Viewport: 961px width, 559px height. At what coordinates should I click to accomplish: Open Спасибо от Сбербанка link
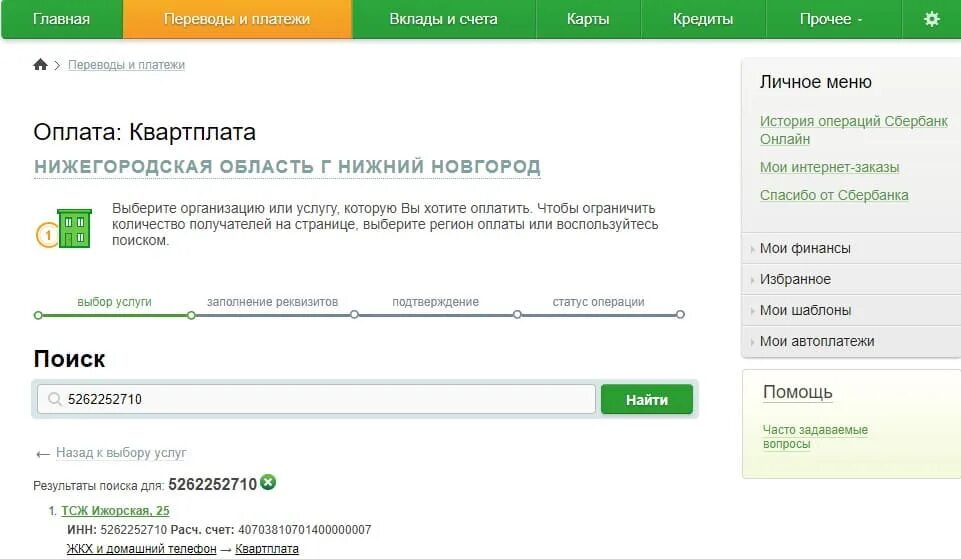(834, 195)
